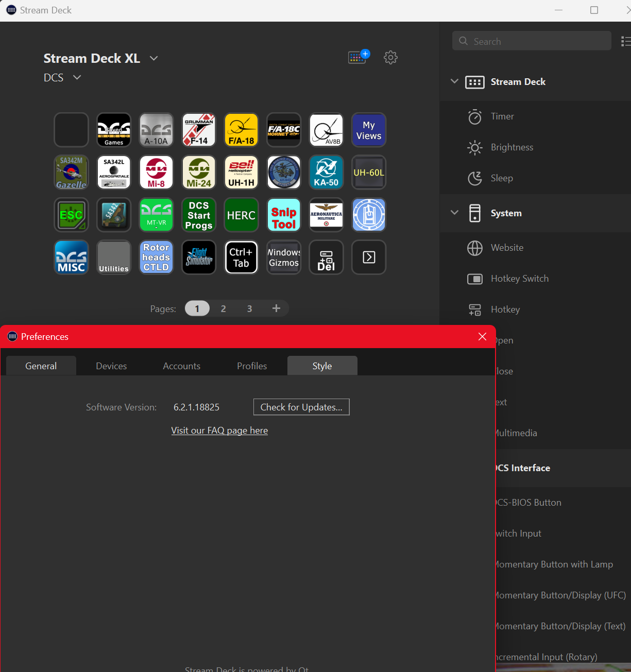Screen dimensions: 631x672
Task: Select the Mi-24 key
Action: coord(199,173)
